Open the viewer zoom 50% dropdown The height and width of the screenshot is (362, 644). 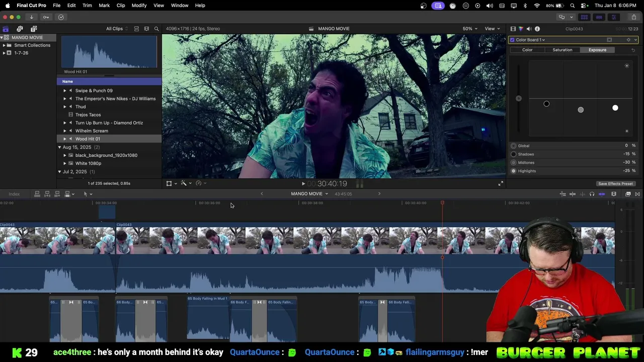click(470, 29)
